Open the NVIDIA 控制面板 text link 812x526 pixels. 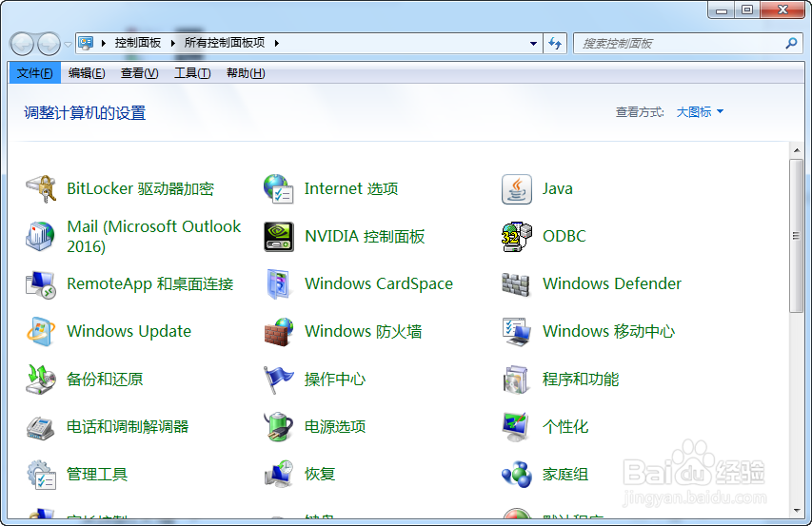(365, 236)
